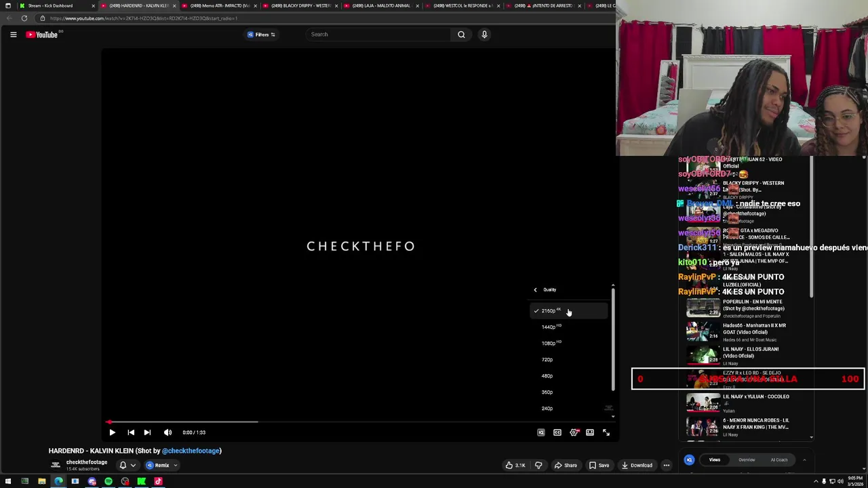Download the video

point(637,466)
